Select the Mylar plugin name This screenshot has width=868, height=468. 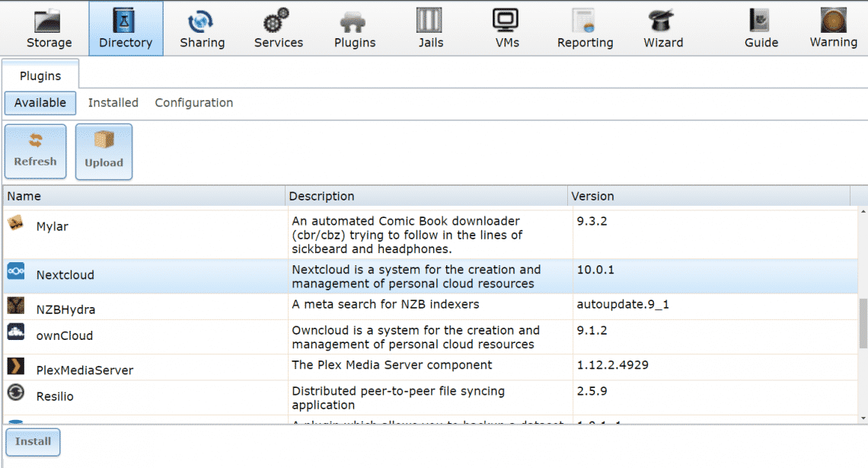coord(52,226)
